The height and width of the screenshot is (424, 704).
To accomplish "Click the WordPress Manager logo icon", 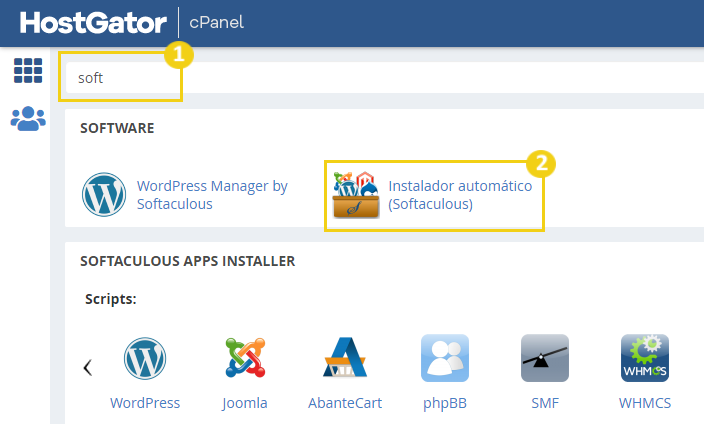I will point(104,194).
